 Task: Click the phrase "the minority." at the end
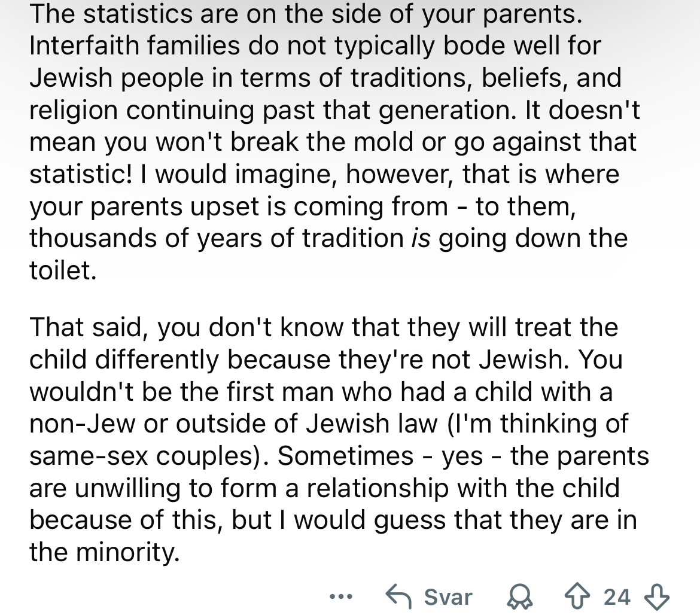point(105,552)
